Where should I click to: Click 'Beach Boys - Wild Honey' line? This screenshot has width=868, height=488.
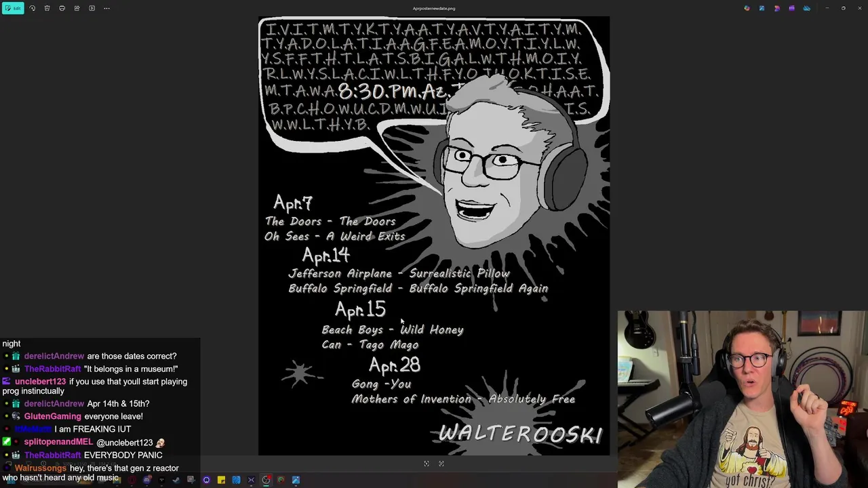tap(393, 329)
